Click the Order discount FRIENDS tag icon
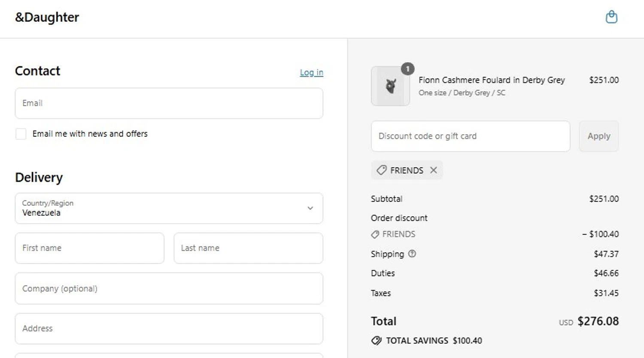Viewport: 644px width, 358px height. (375, 235)
